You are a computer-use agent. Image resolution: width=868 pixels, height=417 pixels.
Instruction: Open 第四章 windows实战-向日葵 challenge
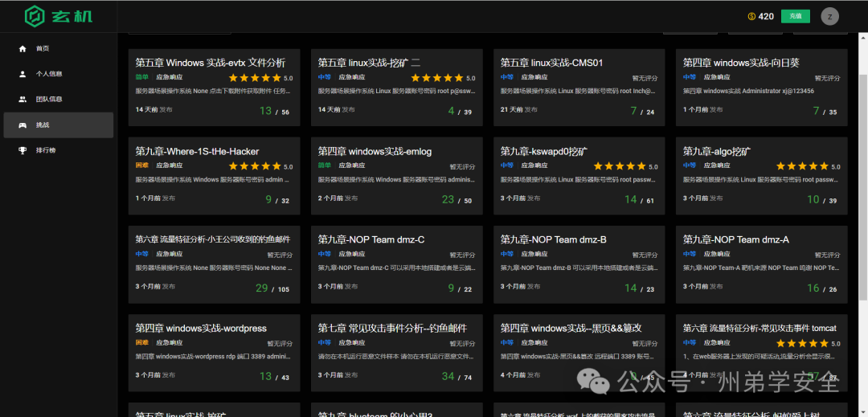pos(762,88)
